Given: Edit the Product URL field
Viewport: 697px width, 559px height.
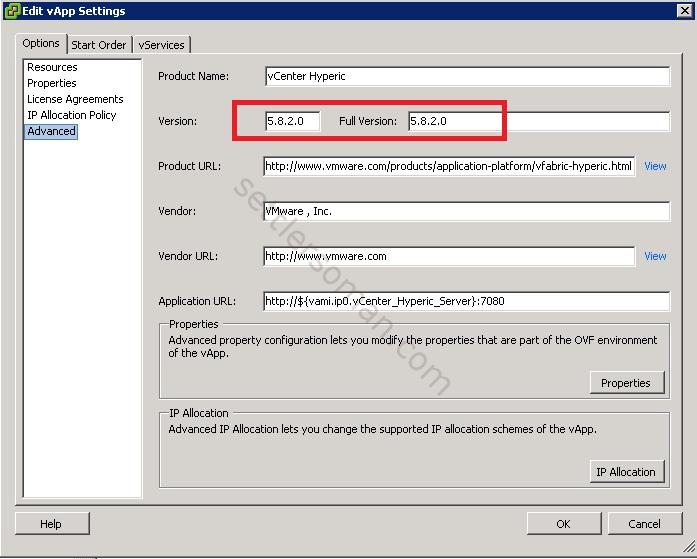Looking at the screenshot, I should pyautogui.click(x=449, y=166).
